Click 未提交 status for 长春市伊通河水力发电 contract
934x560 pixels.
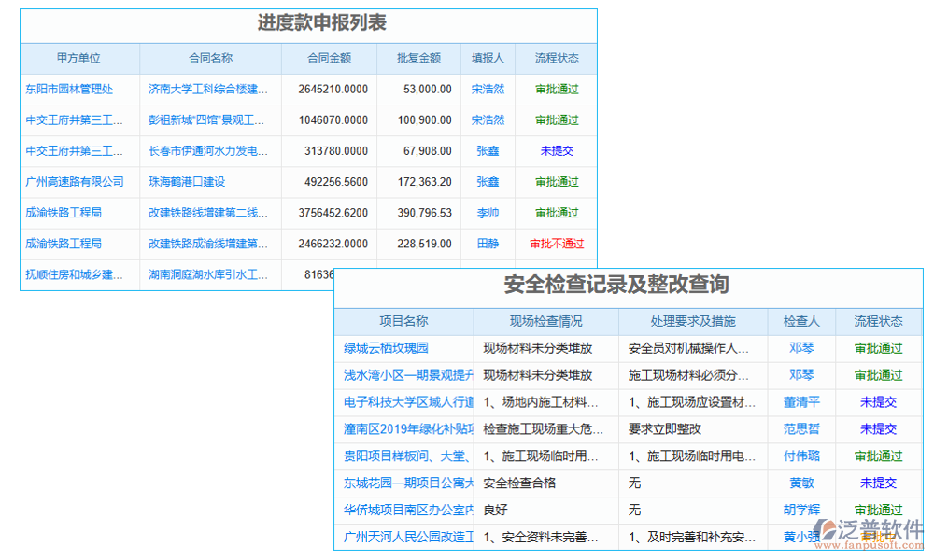(x=556, y=151)
